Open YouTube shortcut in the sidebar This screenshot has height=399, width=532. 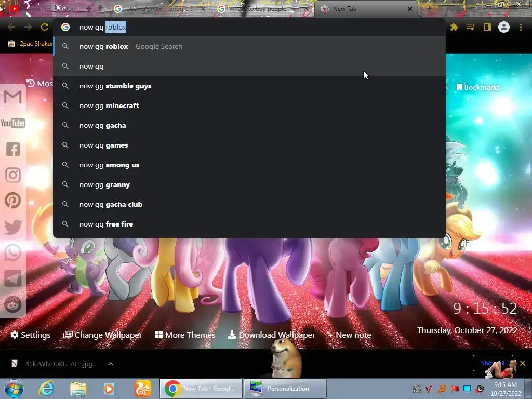point(13,123)
